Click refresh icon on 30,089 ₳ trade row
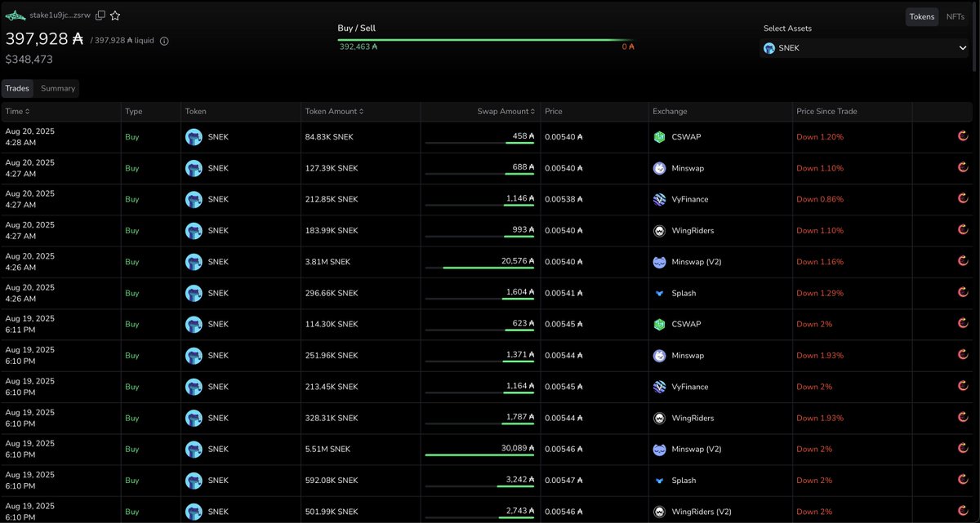980x523 pixels. (x=963, y=449)
